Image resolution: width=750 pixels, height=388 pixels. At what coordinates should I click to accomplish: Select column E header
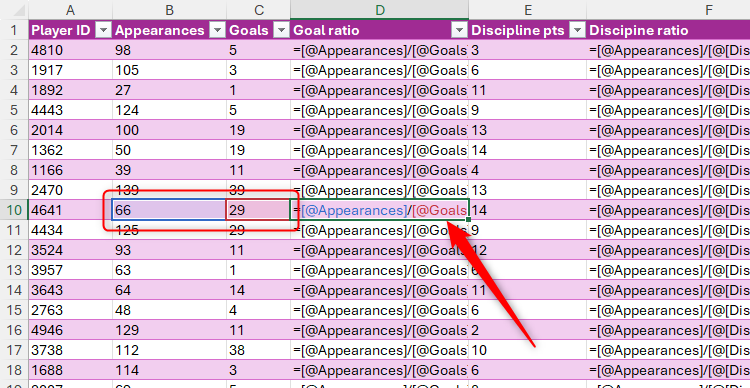pyautogui.click(x=528, y=10)
